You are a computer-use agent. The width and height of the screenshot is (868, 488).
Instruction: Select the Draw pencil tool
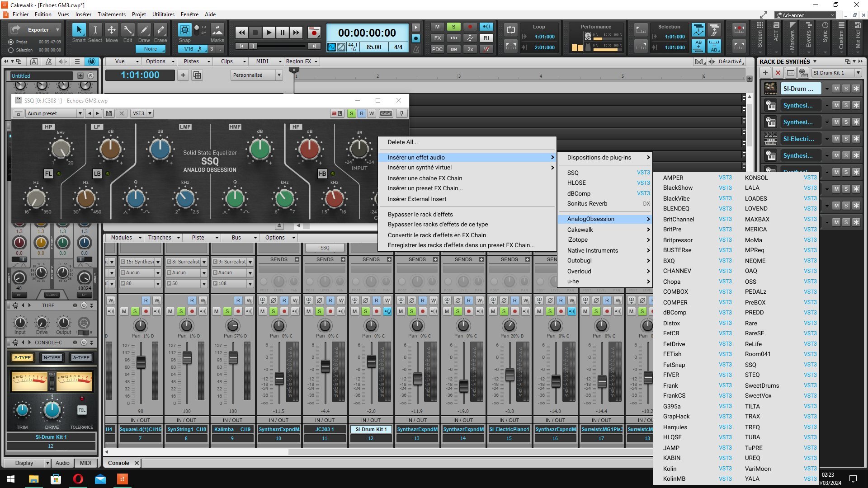click(x=144, y=30)
